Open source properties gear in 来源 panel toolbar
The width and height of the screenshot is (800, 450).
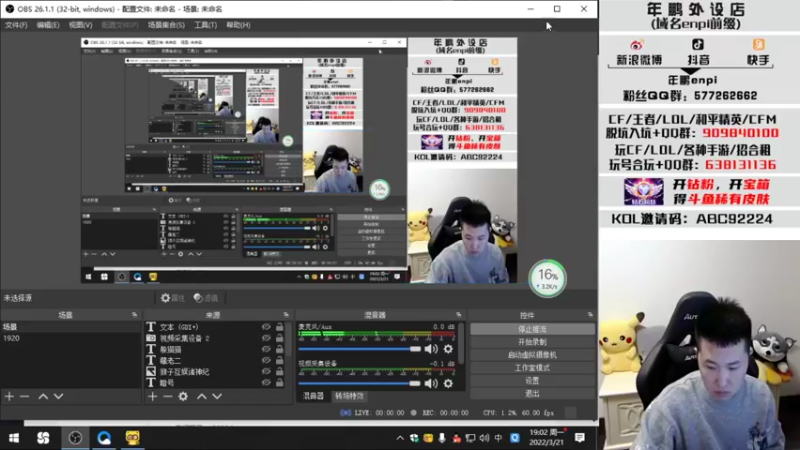tap(183, 396)
